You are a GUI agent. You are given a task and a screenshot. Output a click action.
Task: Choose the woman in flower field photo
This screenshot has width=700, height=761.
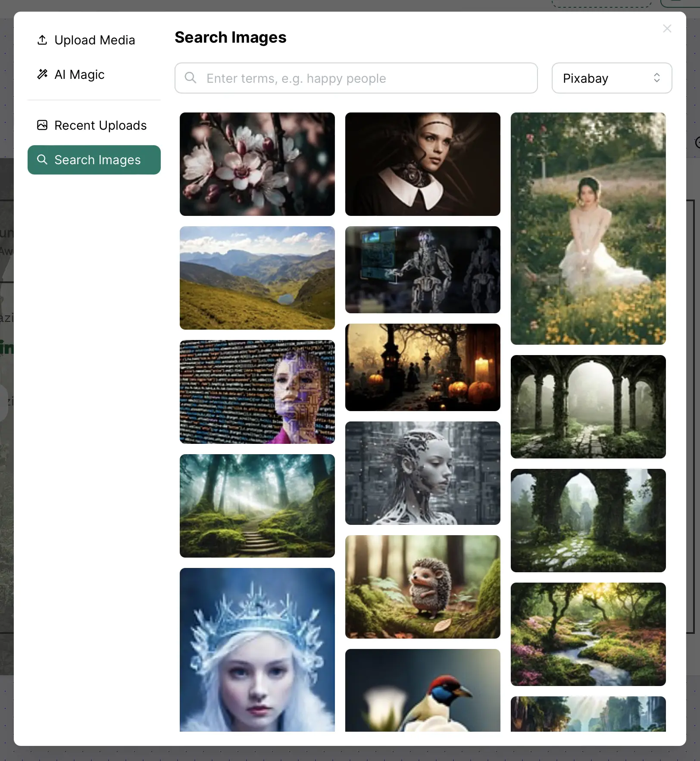coord(588,228)
